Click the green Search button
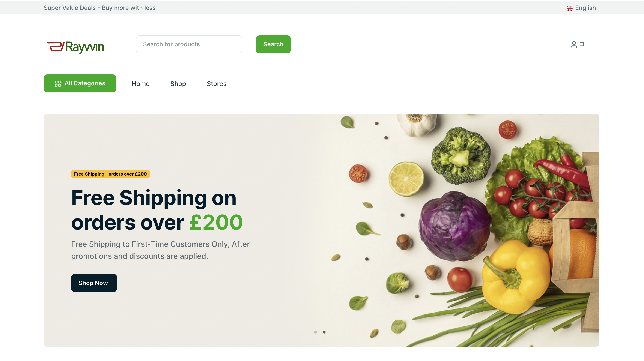The image size is (644, 361). pyautogui.click(x=273, y=44)
